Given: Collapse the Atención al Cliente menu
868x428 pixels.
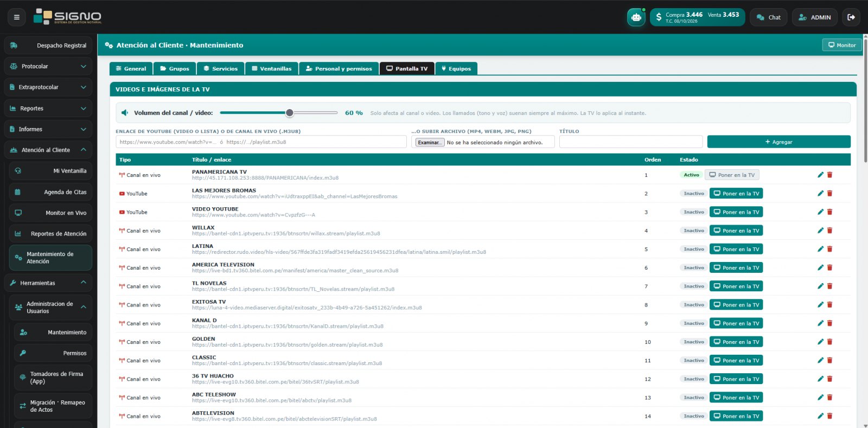Looking at the screenshot, I should (x=48, y=150).
